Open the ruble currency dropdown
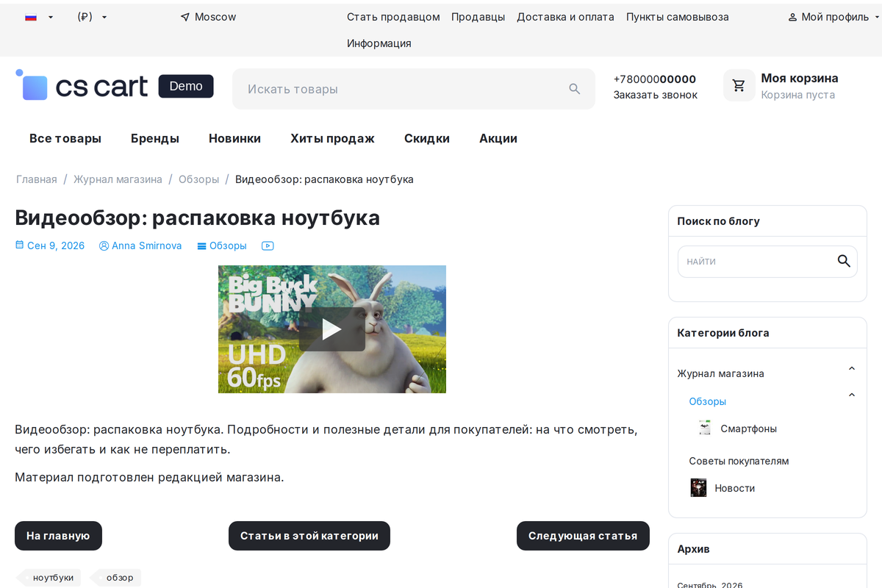Viewport: 882px width, 588px height. (x=92, y=17)
